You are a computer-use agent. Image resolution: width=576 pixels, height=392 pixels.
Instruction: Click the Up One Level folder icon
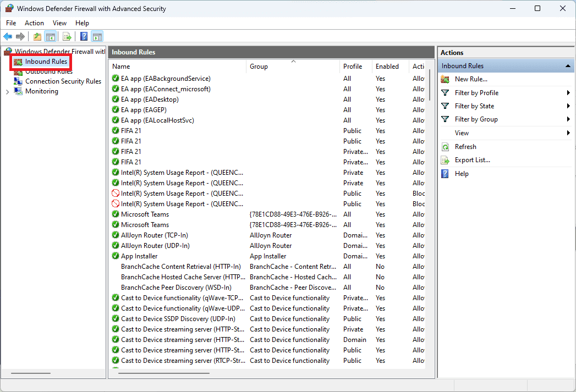coord(37,37)
